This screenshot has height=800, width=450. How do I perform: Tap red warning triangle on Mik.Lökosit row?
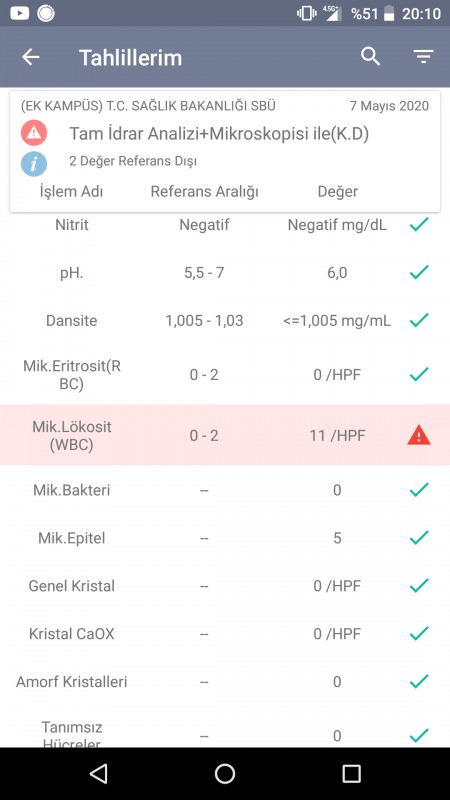(419, 436)
